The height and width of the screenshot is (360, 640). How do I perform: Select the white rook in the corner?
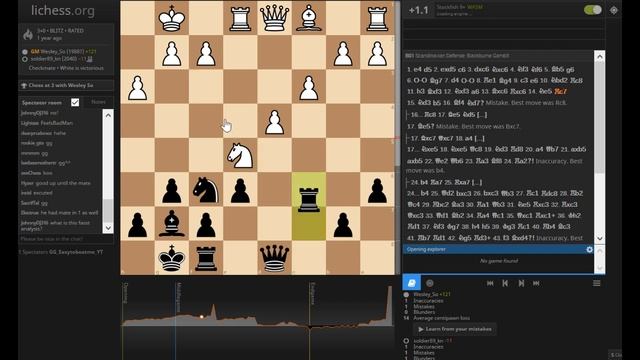click(x=377, y=18)
